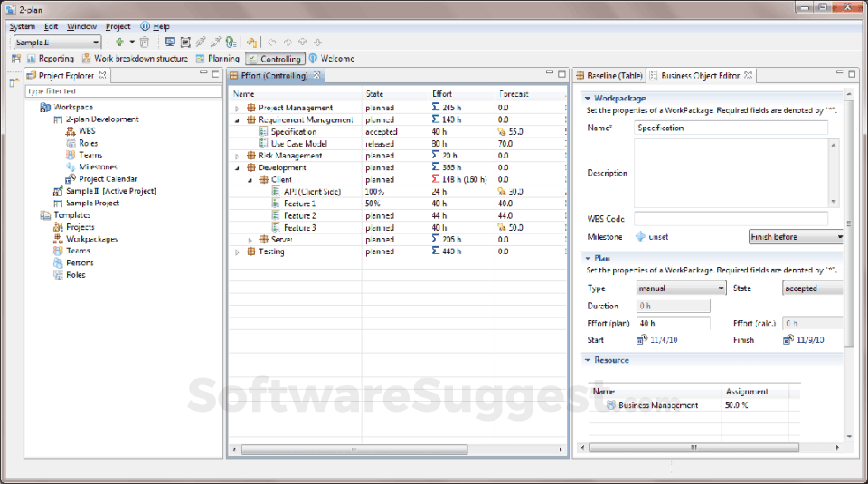
Task: Click the forecast warning icon in Feature 3 row
Action: click(x=502, y=228)
